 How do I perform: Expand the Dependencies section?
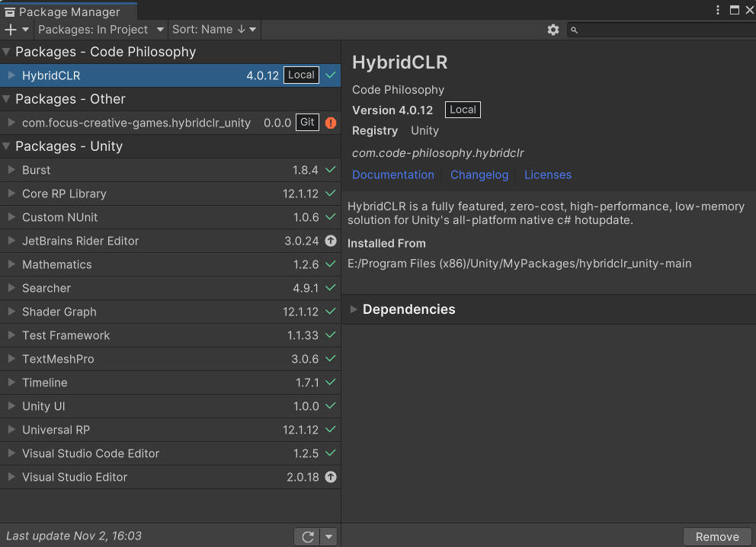[354, 309]
